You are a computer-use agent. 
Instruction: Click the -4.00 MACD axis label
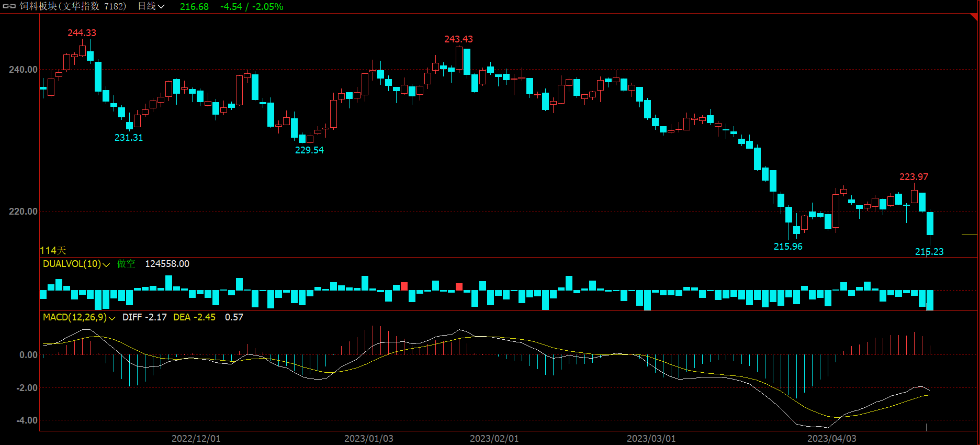[x=27, y=420]
